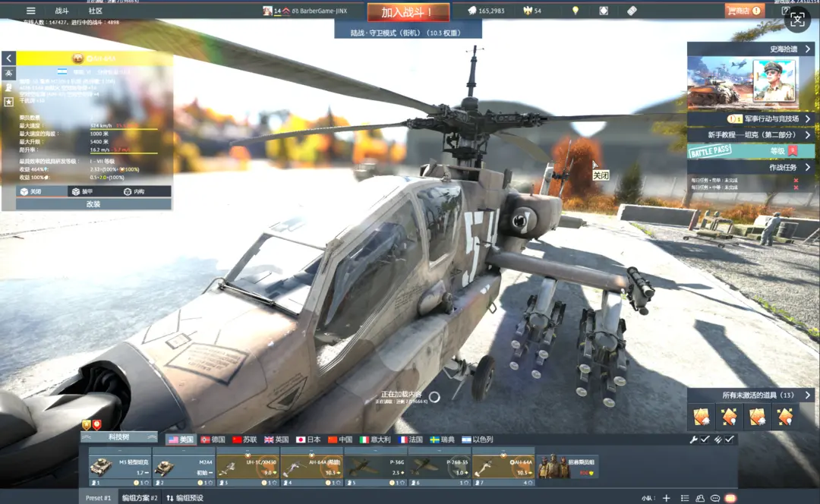This screenshot has height=504, width=820.
Task: Switch to the 装甲 armor view tab
Action: coord(93,191)
